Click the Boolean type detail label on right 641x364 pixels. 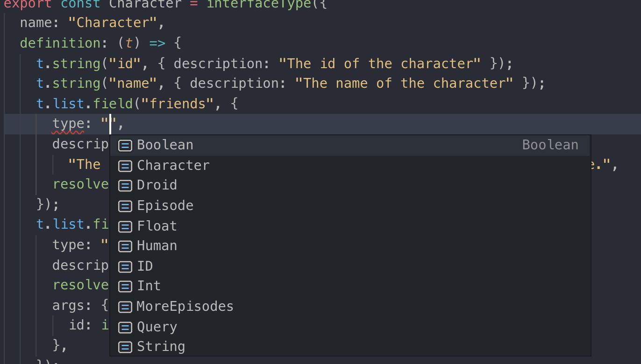[550, 145]
